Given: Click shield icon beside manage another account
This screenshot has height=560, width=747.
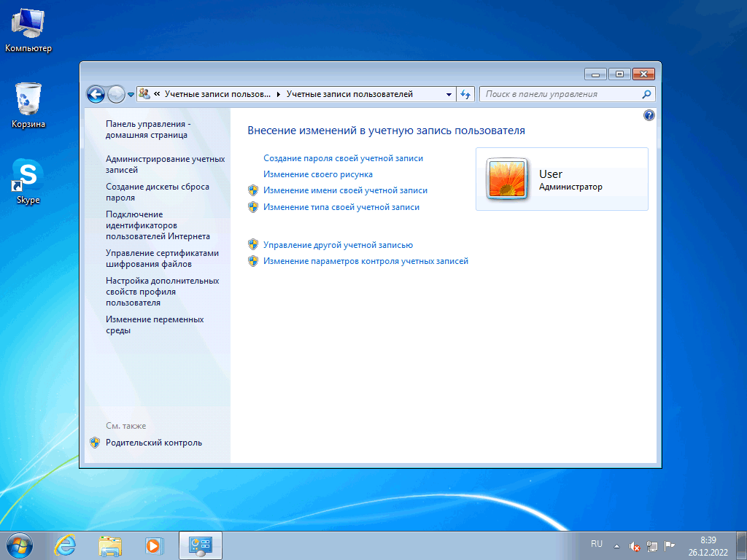Looking at the screenshot, I should click(253, 245).
